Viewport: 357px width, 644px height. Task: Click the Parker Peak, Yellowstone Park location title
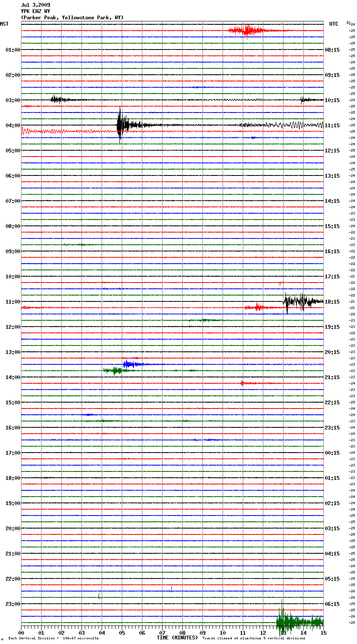point(72,18)
